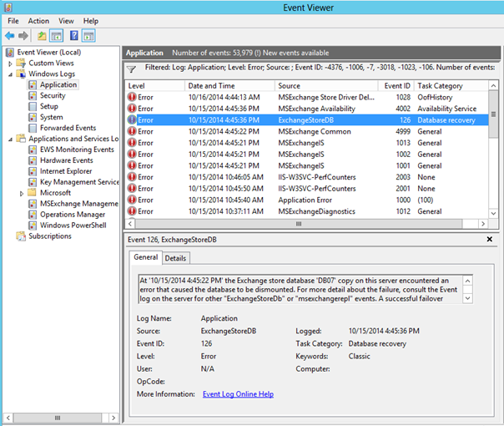Select the Security log in tree
Viewport: 504px width, 426px height.
(53, 95)
